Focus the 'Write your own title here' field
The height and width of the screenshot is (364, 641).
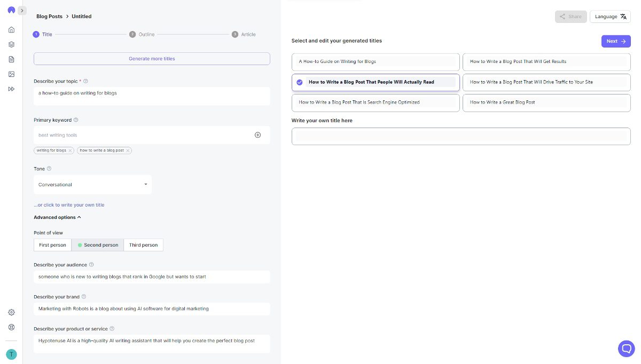click(461, 136)
